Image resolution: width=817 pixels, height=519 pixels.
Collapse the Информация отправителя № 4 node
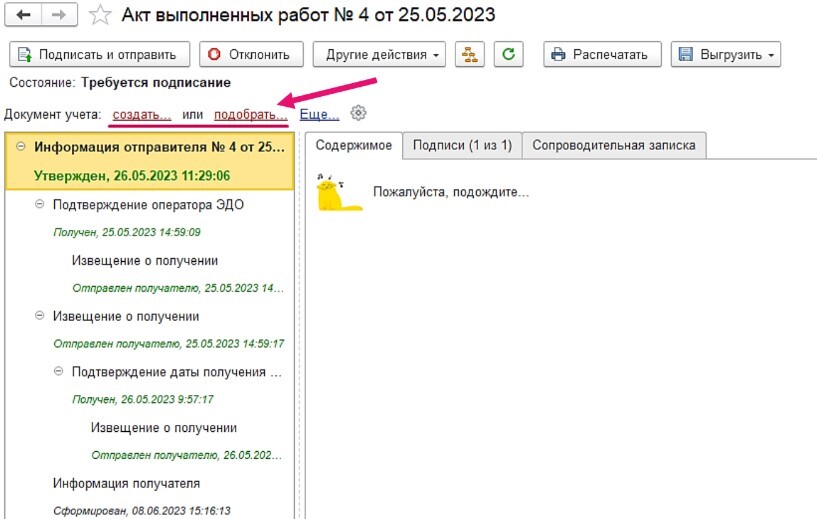pyautogui.click(x=20, y=146)
